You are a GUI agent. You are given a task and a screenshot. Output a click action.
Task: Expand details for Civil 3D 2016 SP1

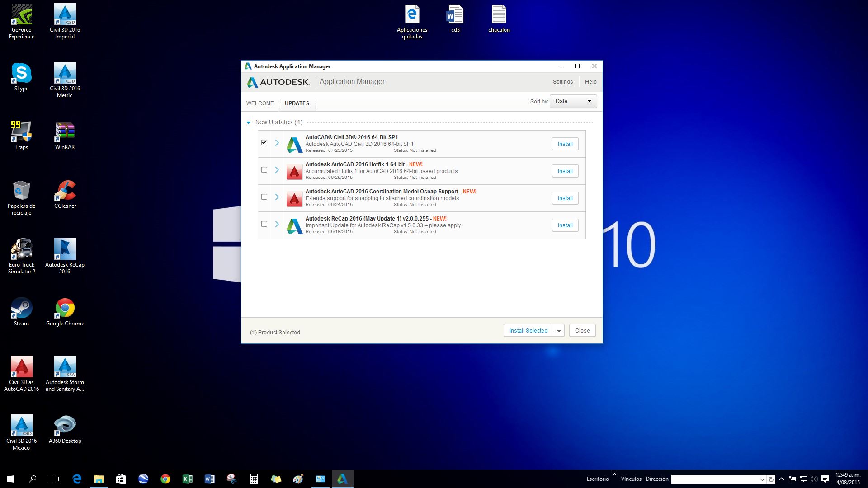tap(277, 143)
